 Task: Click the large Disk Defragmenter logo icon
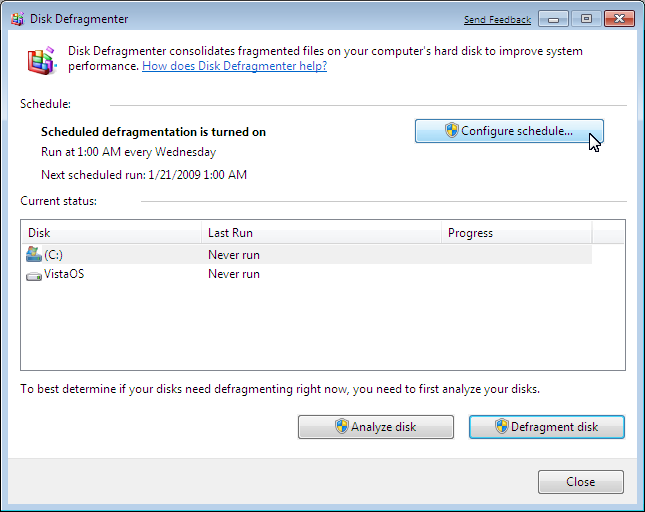pos(42,60)
